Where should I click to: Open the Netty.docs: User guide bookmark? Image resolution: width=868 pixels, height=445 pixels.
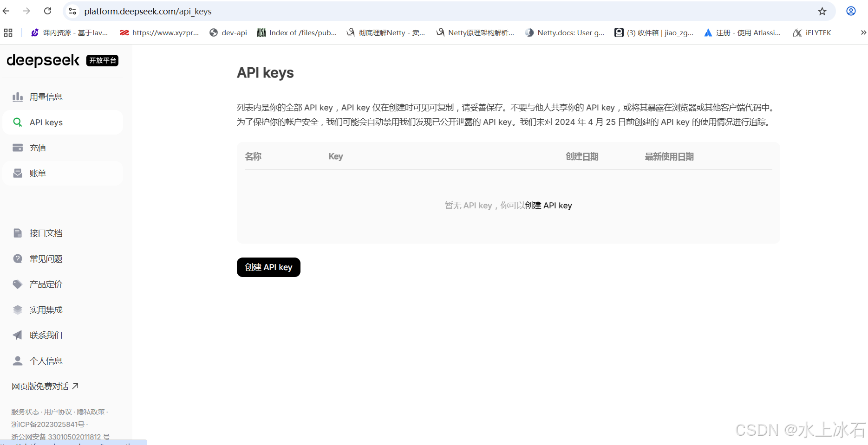pos(565,32)
